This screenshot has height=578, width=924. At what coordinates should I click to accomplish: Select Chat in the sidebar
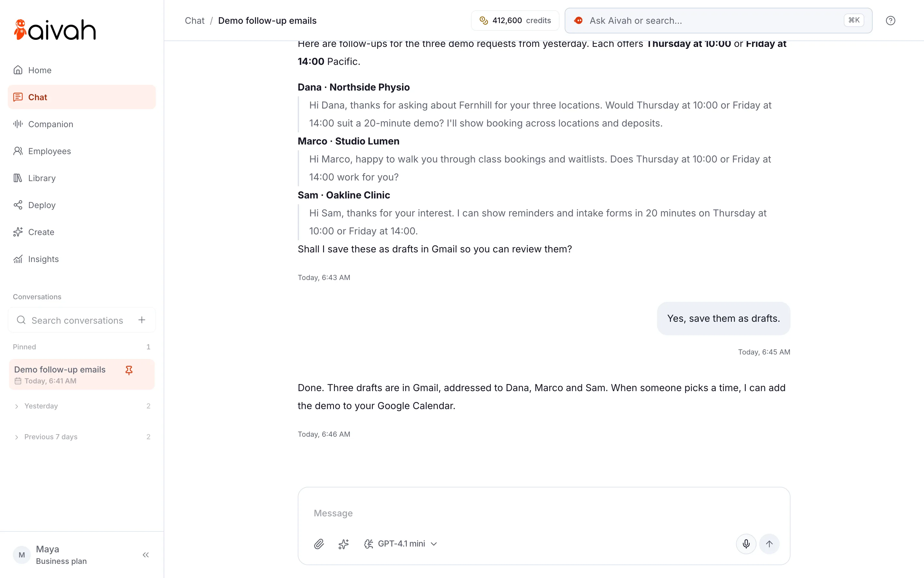point(82,97)
